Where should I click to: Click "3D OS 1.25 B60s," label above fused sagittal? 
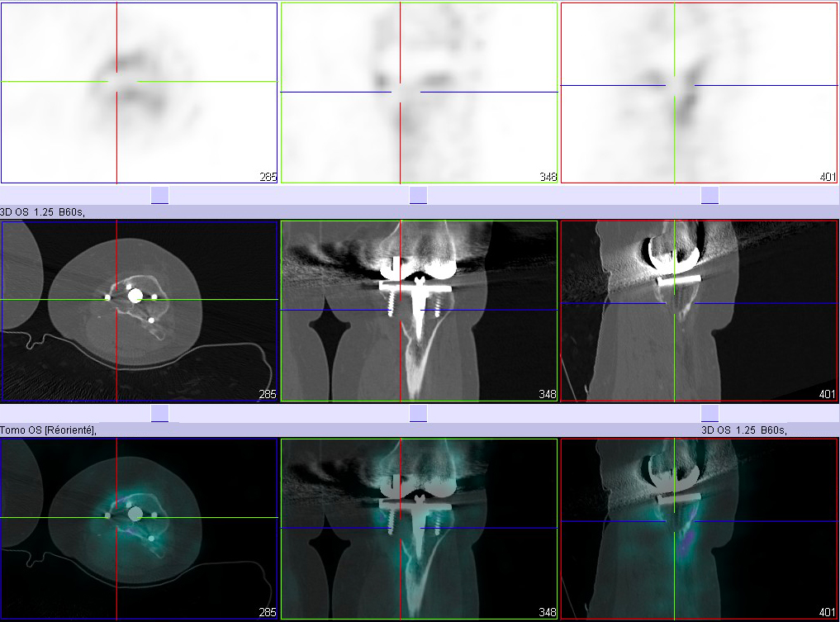[x=744, y=430]
